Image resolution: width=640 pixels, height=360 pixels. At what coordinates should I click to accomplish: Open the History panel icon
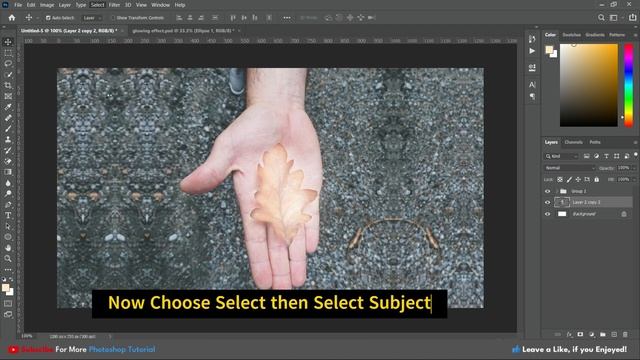532,39
